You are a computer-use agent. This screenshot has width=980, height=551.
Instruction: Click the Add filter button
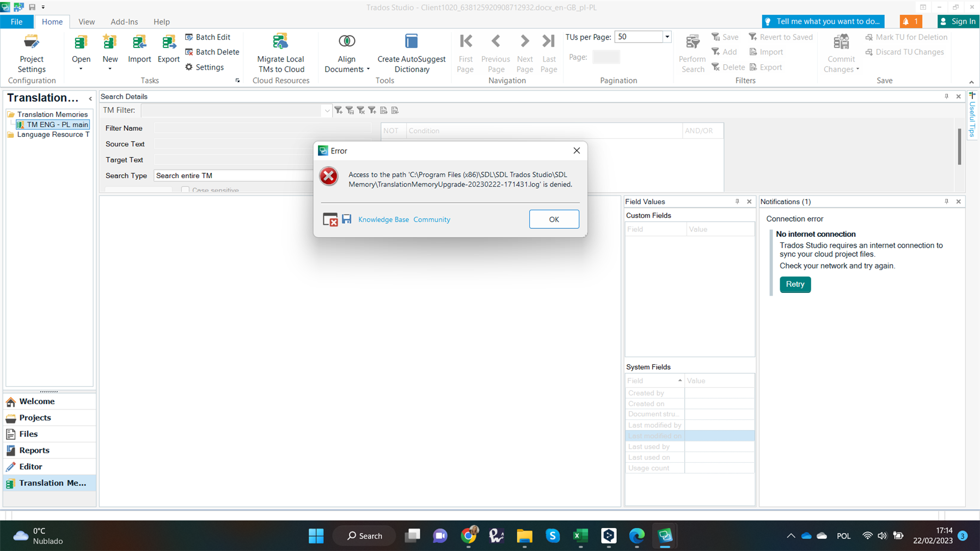coord(724,52)
